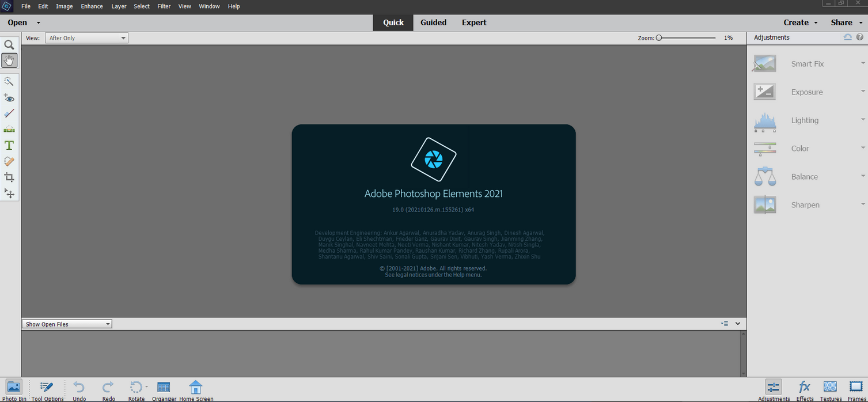The width and height of the screenshot is (868, 402).
Task: Select the Whiten Teeth tool
Action: [9, 113]
